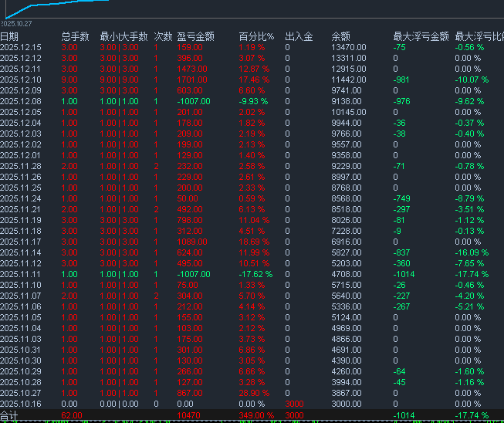504x423 pixels.
Task: Select the 2025.10.16 initial deposit row
Action: pyautogui.click(x=21, y=404)
